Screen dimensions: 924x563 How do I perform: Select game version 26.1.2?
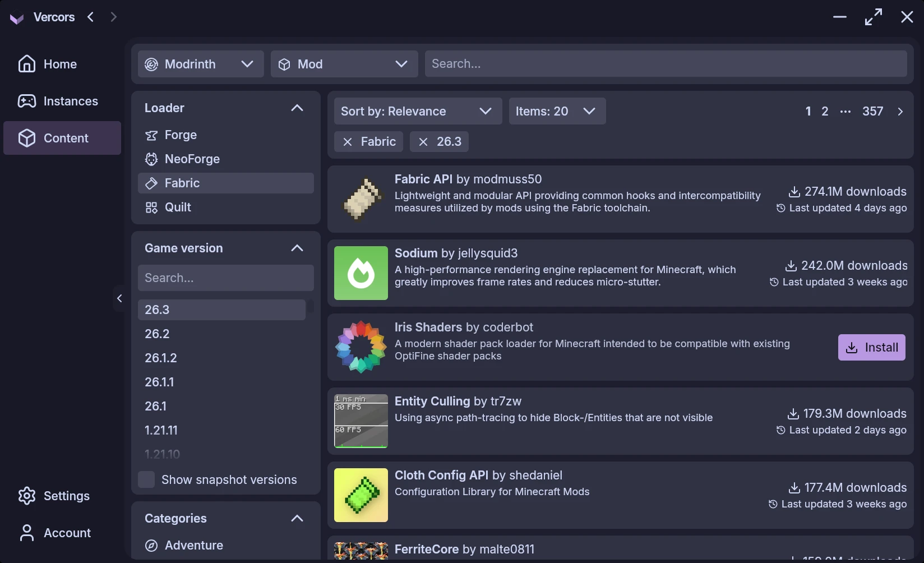click(221, 358)
